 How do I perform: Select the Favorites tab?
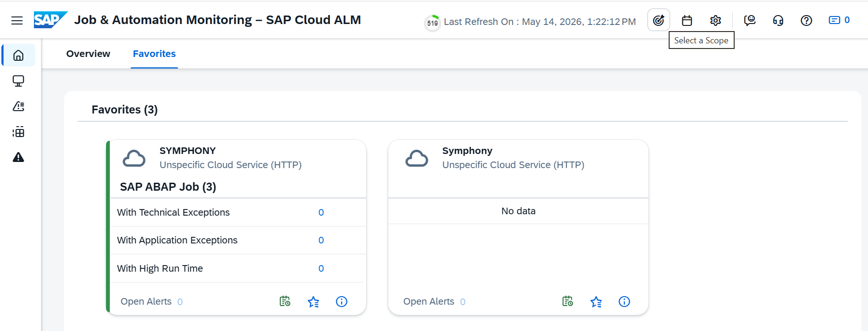pyautogui.click(x=154, y=54)
